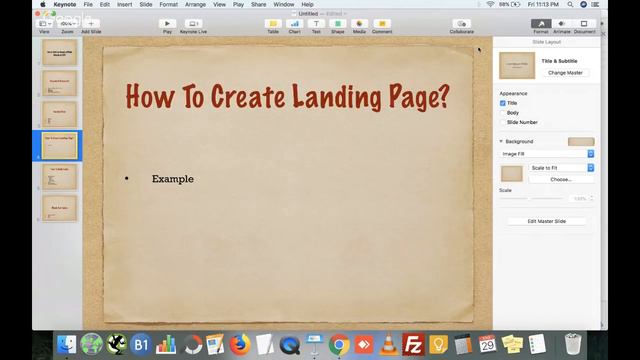Click the Add Slide plus button
640x360 pixels.
91,24
